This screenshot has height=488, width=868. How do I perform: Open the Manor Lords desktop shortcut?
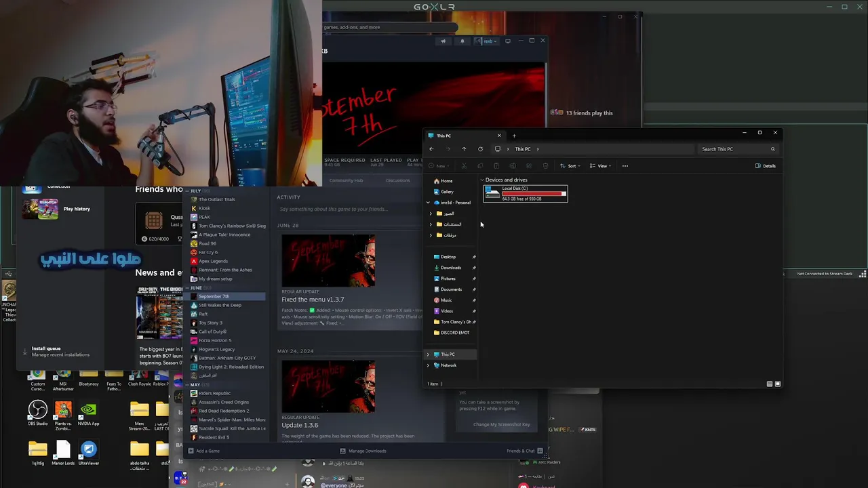[x=63, y=453]
